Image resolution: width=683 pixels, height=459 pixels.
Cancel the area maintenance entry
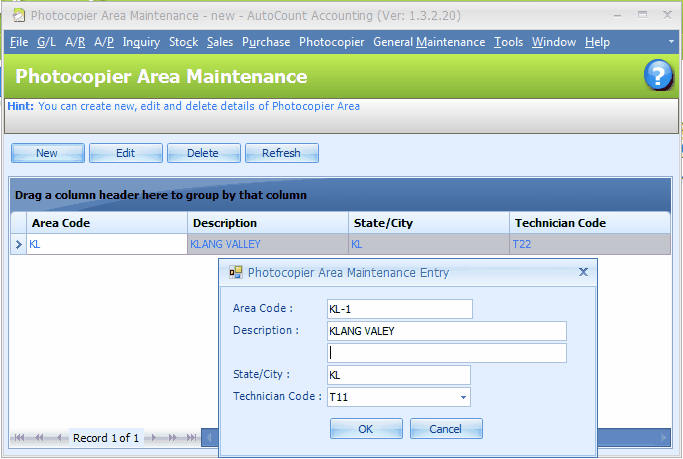(446, 429)
